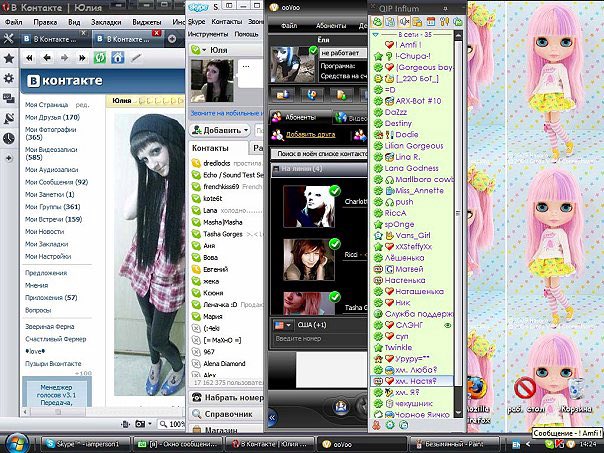Image resolution: width=604 pixels, height=453 pixels.
Task: Open Opera's bookmarks star panel
Action: (8, 59)
